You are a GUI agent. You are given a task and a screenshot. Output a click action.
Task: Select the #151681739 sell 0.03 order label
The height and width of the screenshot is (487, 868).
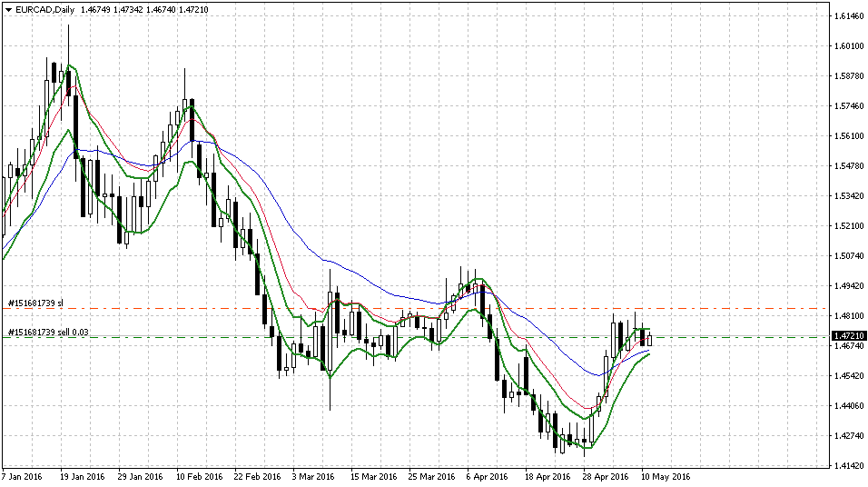coord(48,332)
